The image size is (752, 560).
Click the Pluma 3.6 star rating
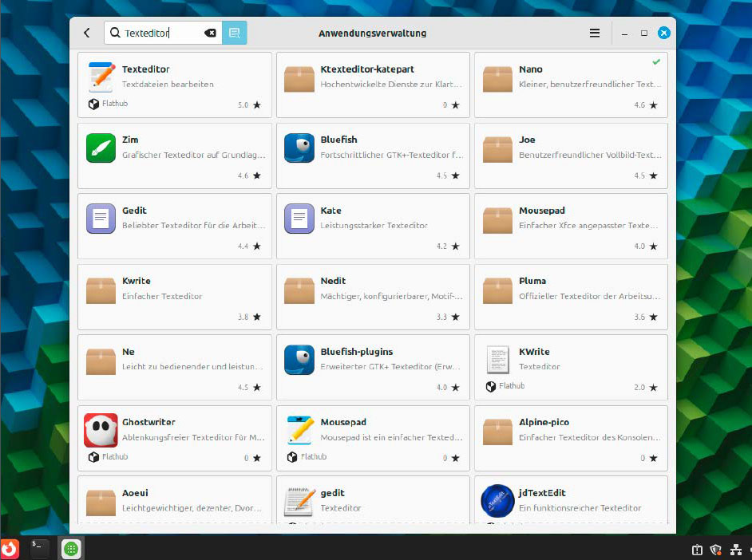646,317
